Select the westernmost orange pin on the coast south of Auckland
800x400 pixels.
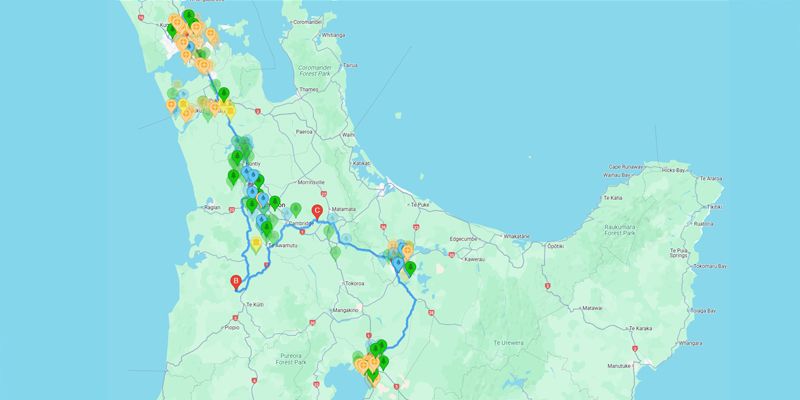point(171,106)
